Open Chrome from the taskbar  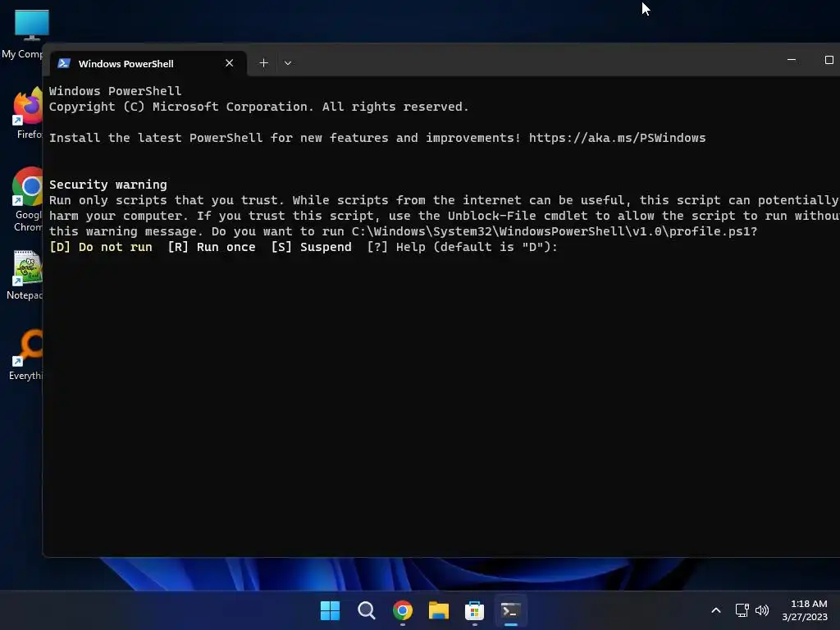[x=402, y=610]
